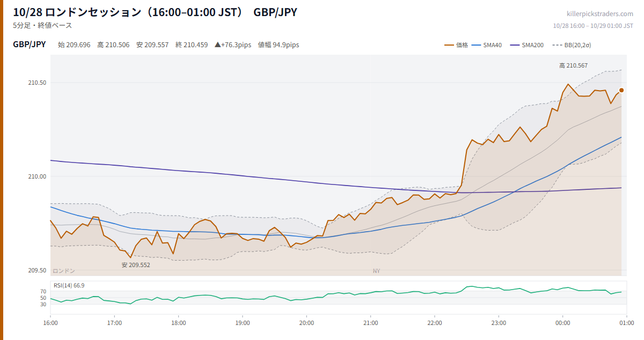Click the 16:00 time axis label
The image size is (644, 340).
pyautogui.click(x=50, y=323)
